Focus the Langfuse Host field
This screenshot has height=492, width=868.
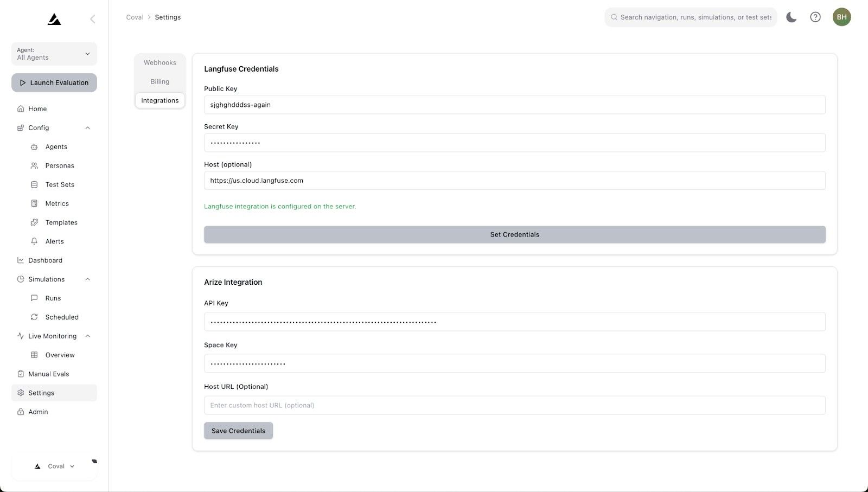click(515, 181)
